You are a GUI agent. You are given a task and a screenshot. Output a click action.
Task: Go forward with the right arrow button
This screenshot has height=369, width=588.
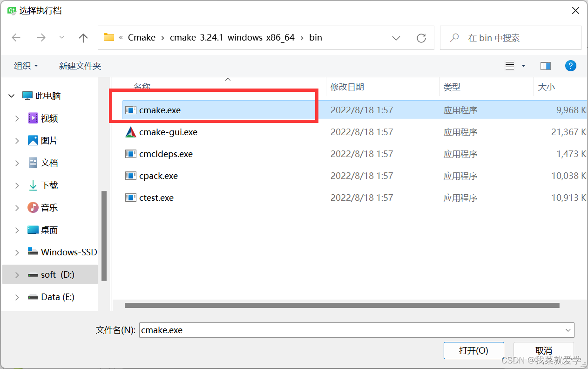click(x=41, y=38)
